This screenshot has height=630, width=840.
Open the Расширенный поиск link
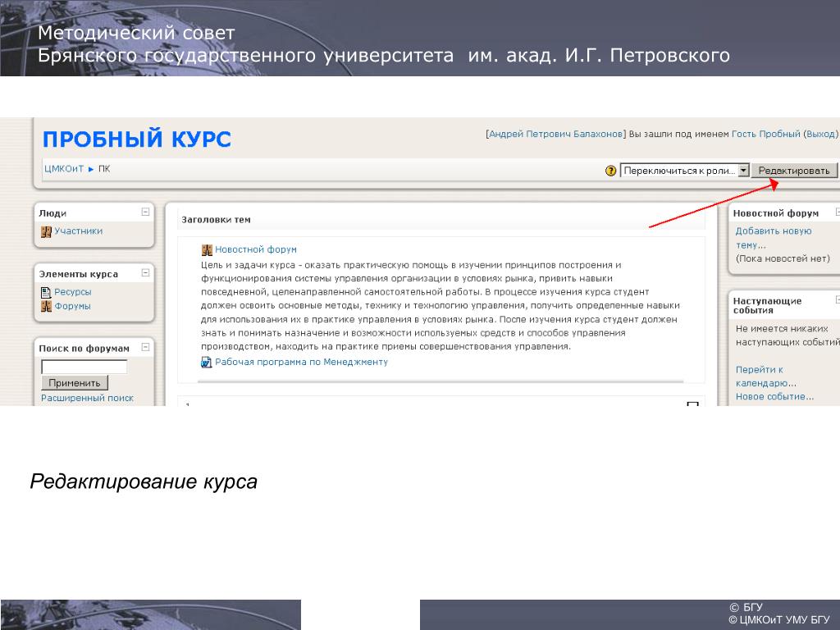click(87, 398)
